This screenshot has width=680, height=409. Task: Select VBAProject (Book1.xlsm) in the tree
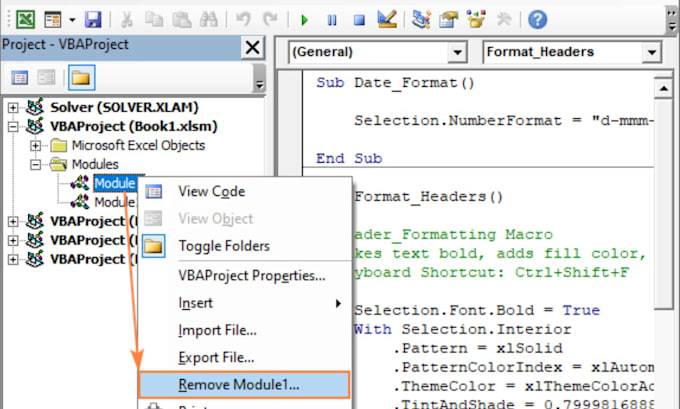click(134, 126)
